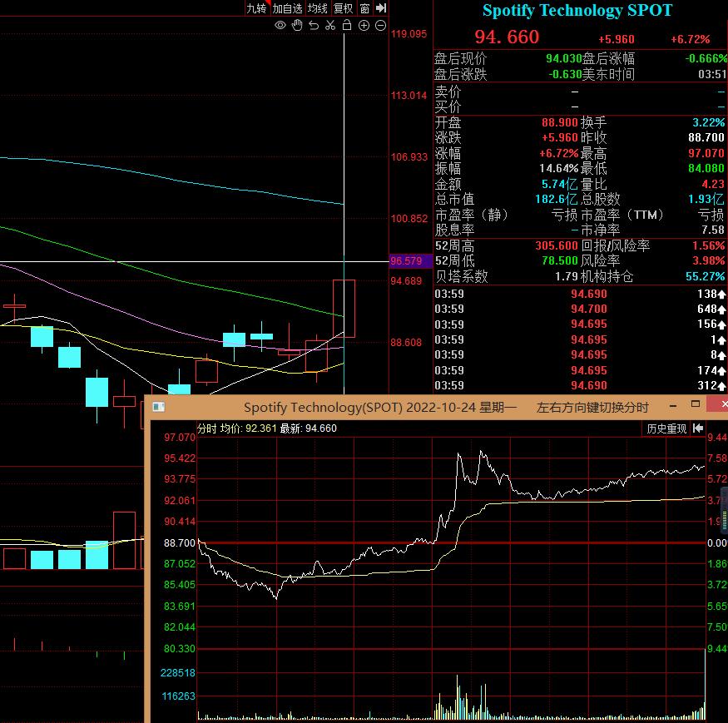Viewport: 728px width, 723px height.
Task: Click the trade row with volume 648
Action: [x=579, y=309]
